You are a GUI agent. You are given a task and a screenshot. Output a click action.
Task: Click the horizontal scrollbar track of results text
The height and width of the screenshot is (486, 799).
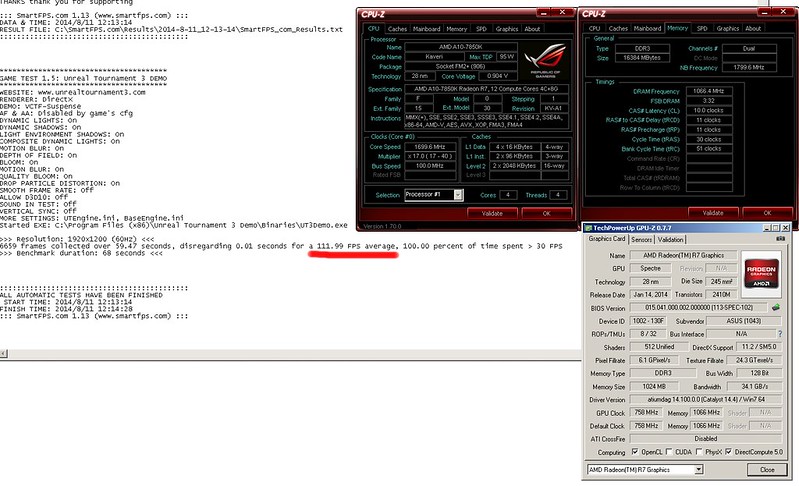[295, 353]
